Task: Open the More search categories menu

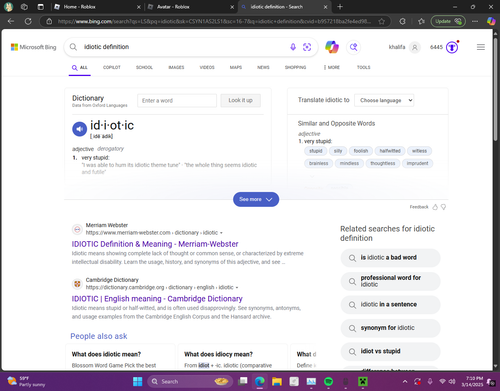Action: [332, 67]
